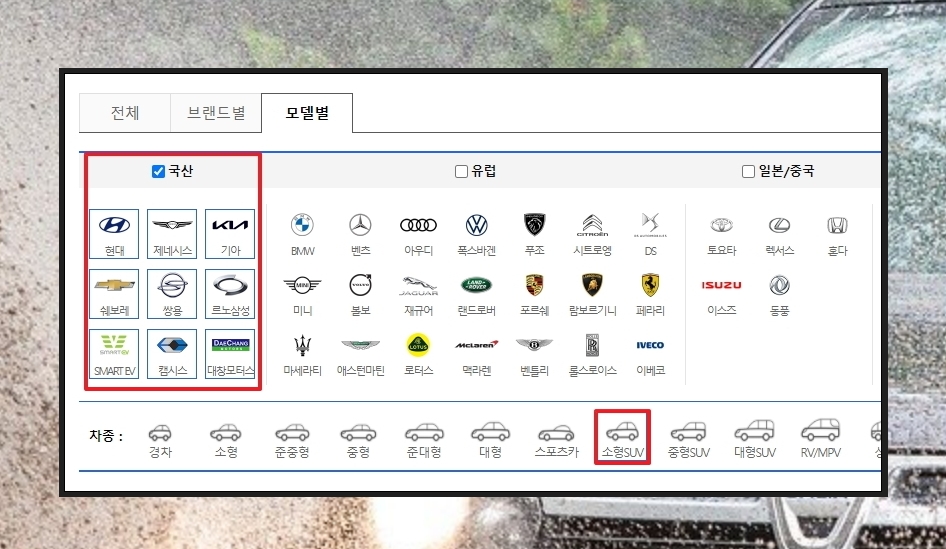
Task: Filter by 경차 vehicle type
Action: pos(160,439)
